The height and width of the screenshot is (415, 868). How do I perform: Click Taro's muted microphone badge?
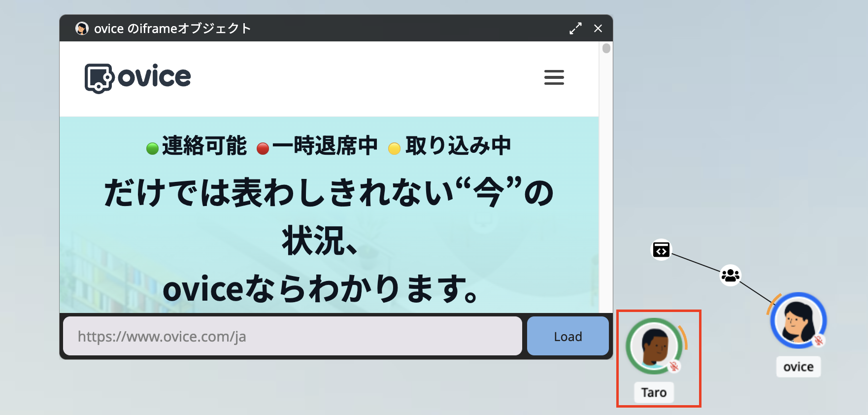point(674,366)
